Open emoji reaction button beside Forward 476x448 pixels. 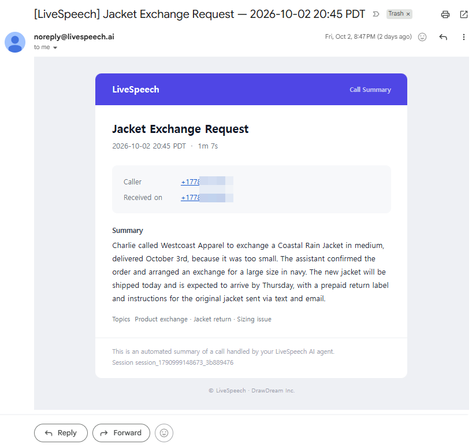tap(164, 433)
